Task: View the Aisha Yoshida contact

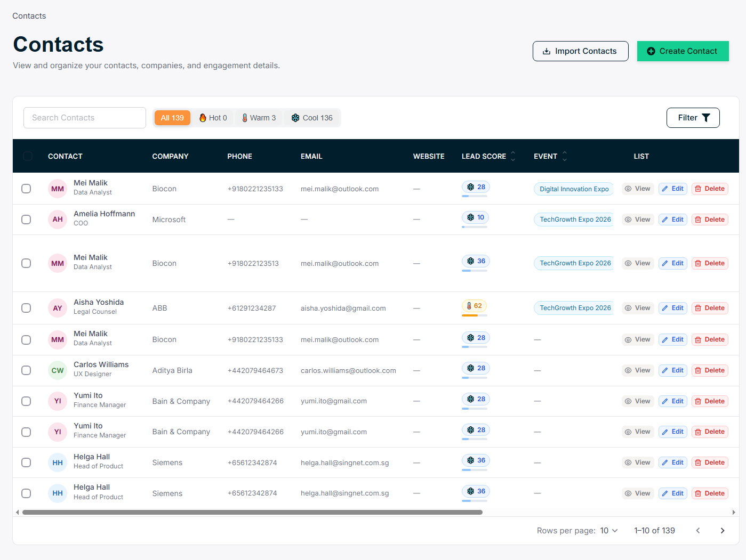Action: (x=638, y=308)
